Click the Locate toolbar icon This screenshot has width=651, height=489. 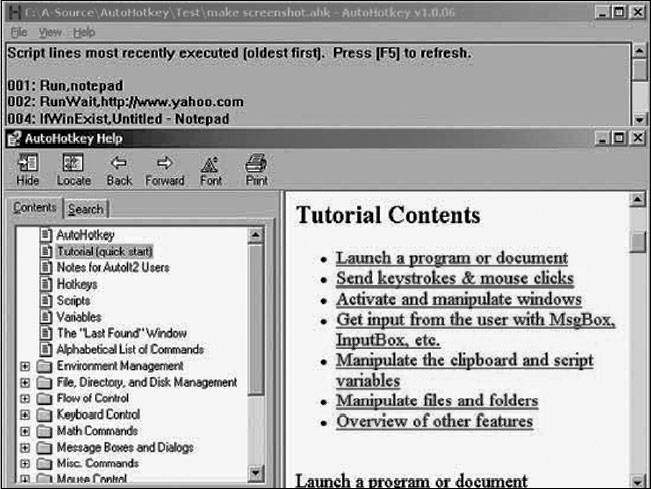[x=73, y=165]
